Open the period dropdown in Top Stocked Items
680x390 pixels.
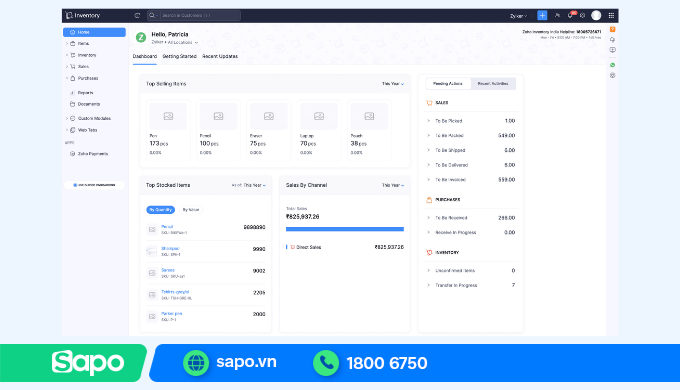[248, 185]
